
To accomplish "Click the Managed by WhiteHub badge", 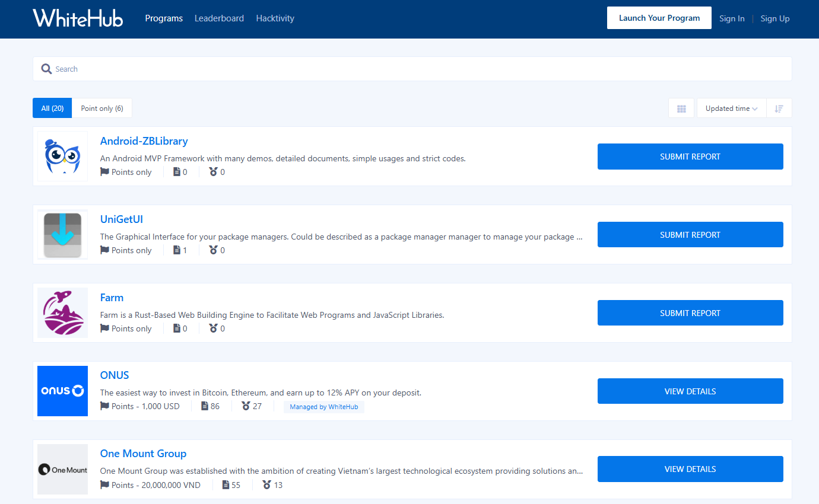I will (x=324, y=407).
